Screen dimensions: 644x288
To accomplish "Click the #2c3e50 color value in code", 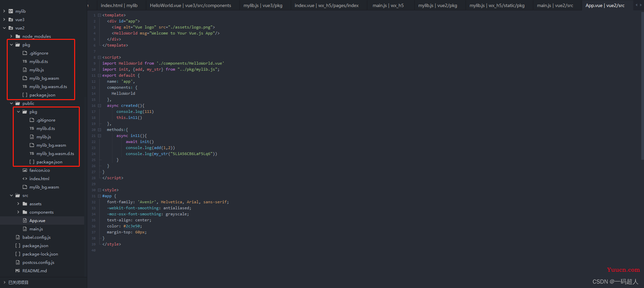I will coord(131,226).
